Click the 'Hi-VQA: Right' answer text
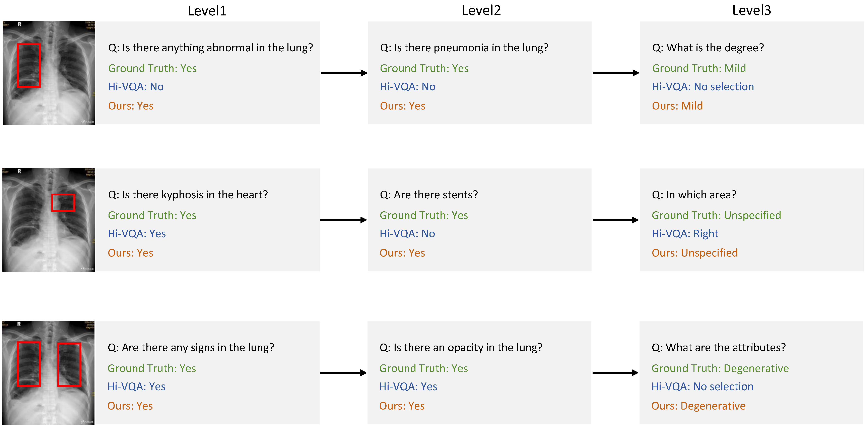868x428 pixels. pos(685,233)
